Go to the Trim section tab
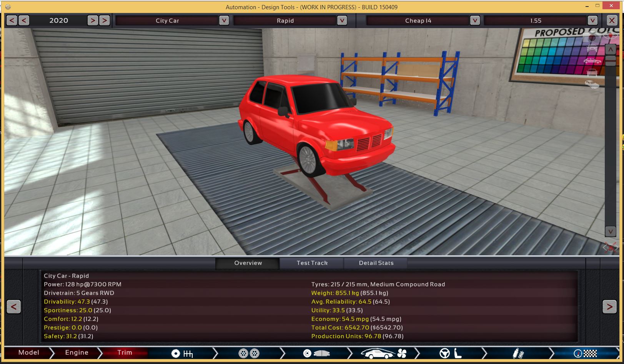This screenshot has width=624, height=364. (125, 352)
